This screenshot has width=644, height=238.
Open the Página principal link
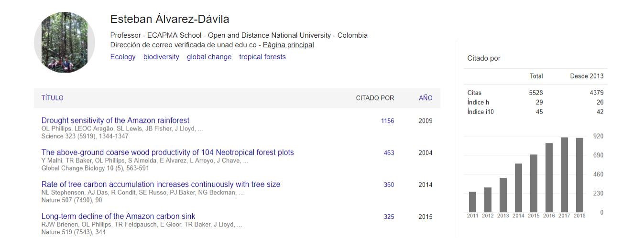click(x=288, y=45)
